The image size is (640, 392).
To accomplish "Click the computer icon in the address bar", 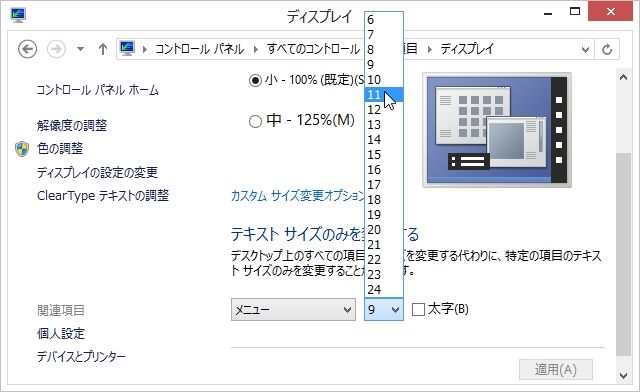I will [127, 49].
